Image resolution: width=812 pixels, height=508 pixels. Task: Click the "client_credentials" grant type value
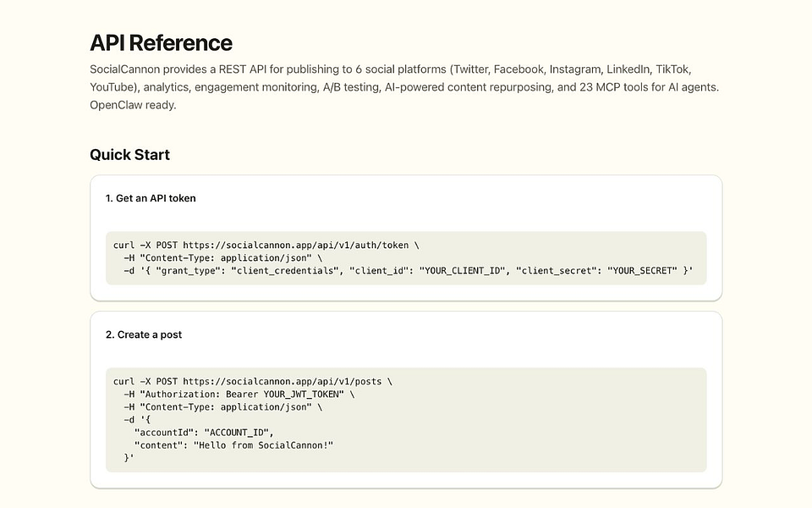(285, 271)
